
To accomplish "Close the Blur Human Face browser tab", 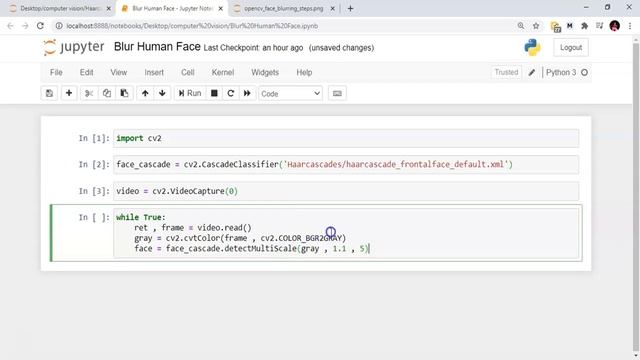I will point(220,9).
